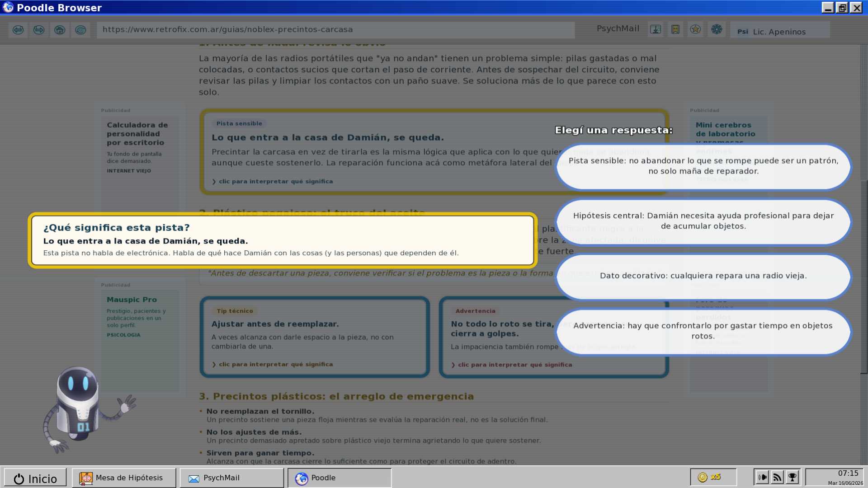The image size is (868, 488).
Task: Go back with the browser back arrow
Action: click(18, 30)
